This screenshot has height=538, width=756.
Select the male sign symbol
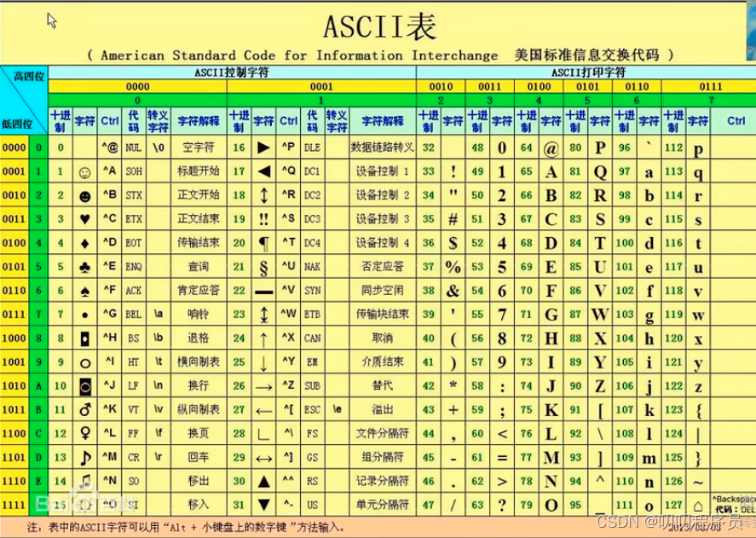click(85, 409)
